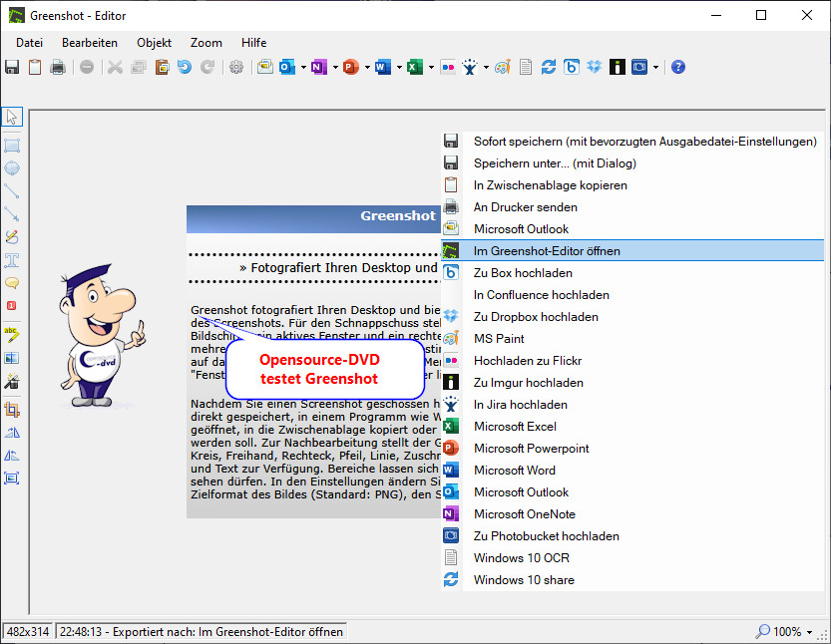Viewport: 831px width, 644px height.
Task: Click the red Opensource-DVD speech bubble
Action: coord(320,369)
